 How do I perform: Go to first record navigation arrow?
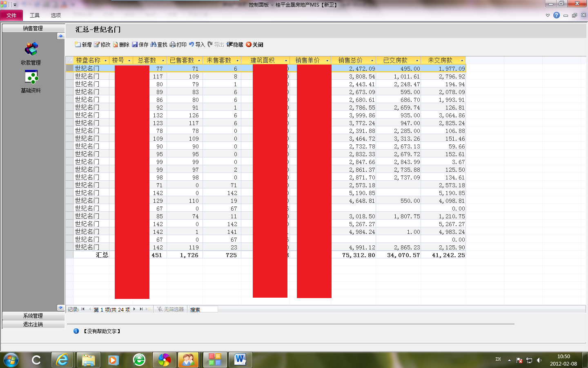(83, 309)
